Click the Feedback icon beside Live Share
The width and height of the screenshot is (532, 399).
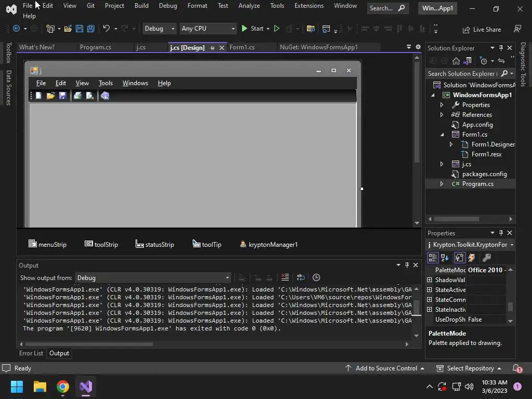(x=517, y=29)
